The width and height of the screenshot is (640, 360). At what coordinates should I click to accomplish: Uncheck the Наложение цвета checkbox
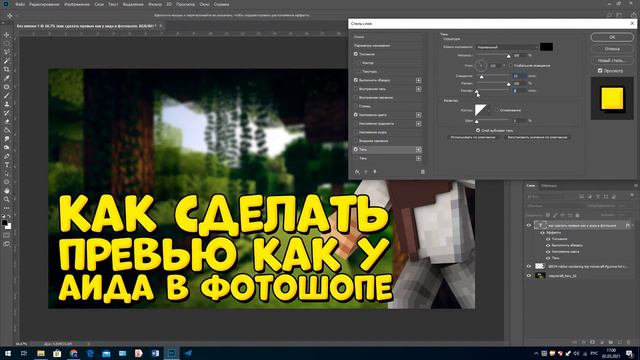[x=356, y=115]
